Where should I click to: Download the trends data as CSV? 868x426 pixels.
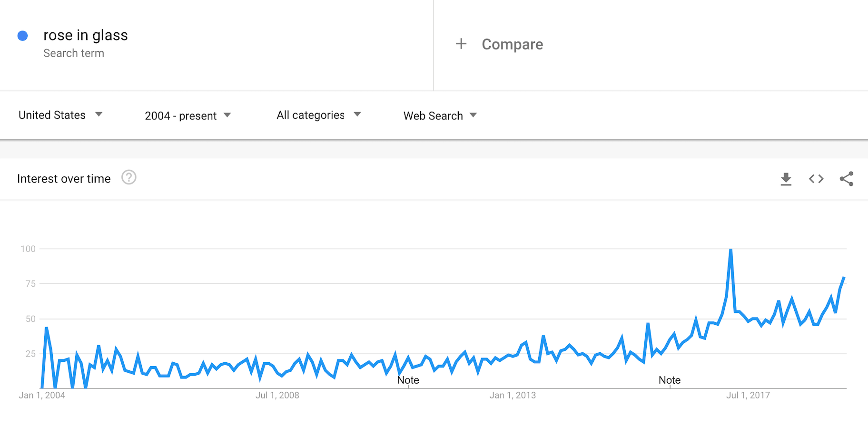tap(786, 179)
